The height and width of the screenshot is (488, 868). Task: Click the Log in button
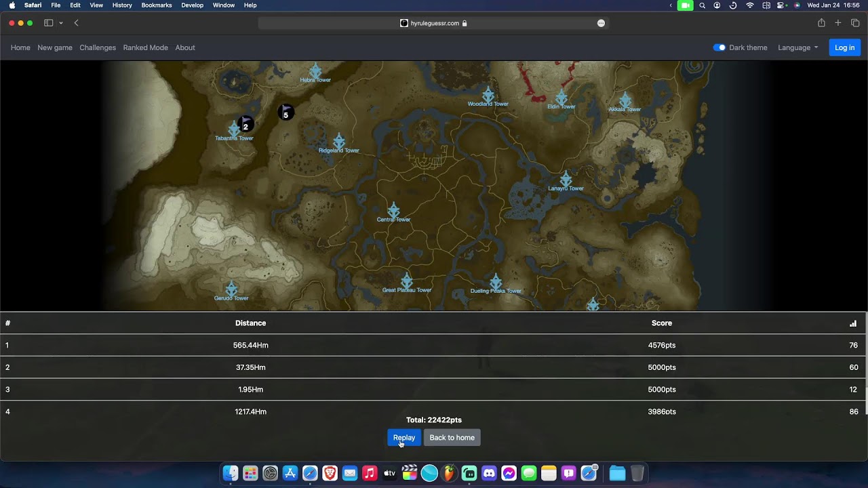[845, 47]
